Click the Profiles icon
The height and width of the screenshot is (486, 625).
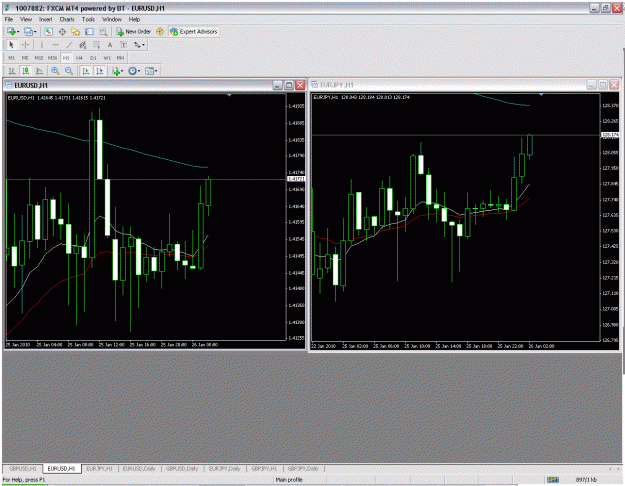pos(28,31)
